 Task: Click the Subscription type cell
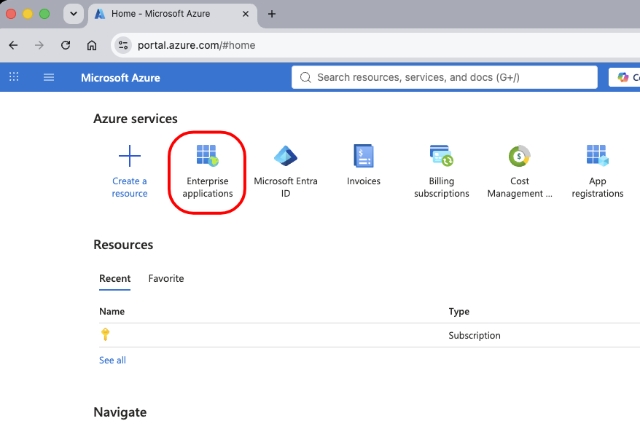point(474,335)
